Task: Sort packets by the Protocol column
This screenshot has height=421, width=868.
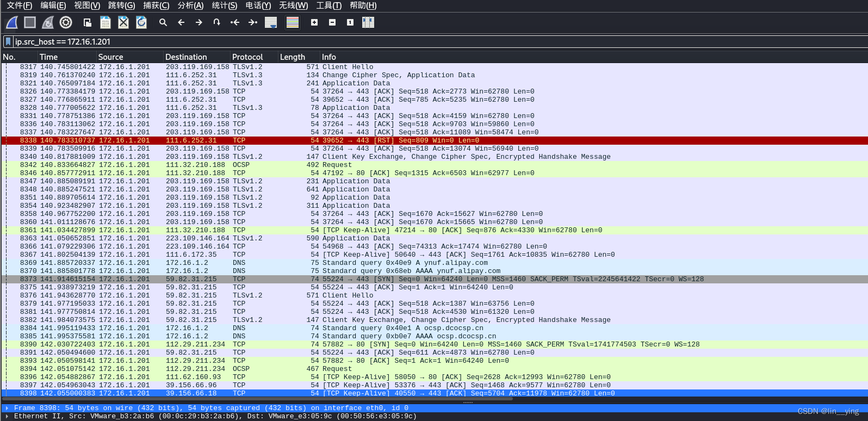Action: pyautogui.click(x=255, y=57)
